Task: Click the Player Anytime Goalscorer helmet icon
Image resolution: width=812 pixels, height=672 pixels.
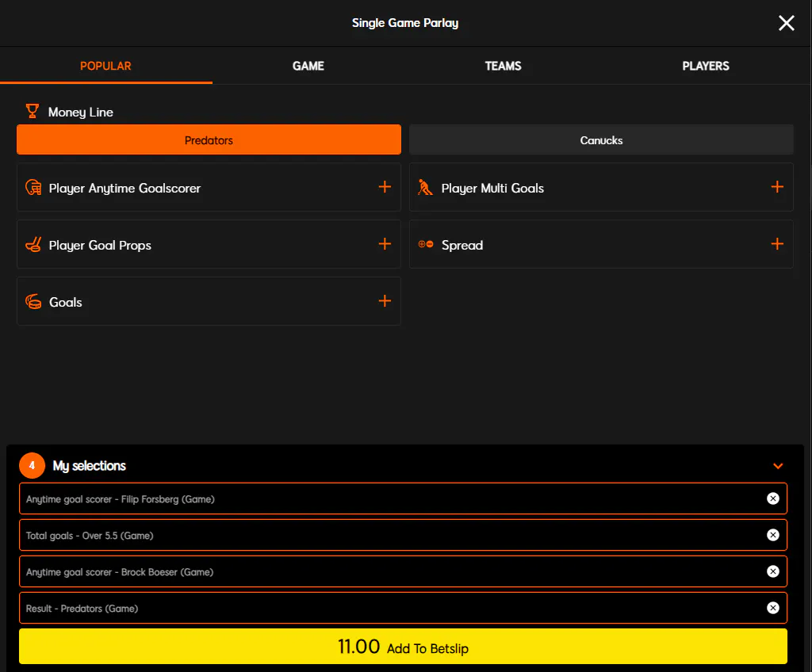Action: click(x=33, y=187)
